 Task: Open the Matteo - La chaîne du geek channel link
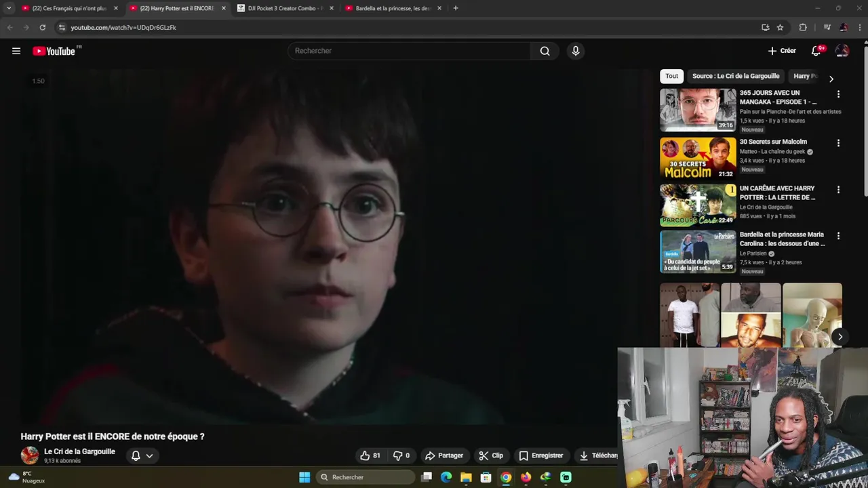click(x=772, y=152)
